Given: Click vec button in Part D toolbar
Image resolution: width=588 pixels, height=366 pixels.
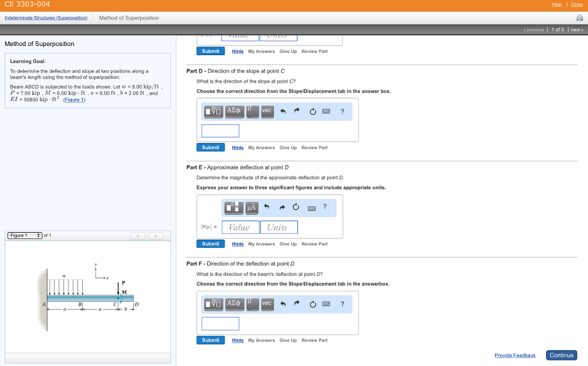Looking at the screenshot, I should click(x=266, y=111).
